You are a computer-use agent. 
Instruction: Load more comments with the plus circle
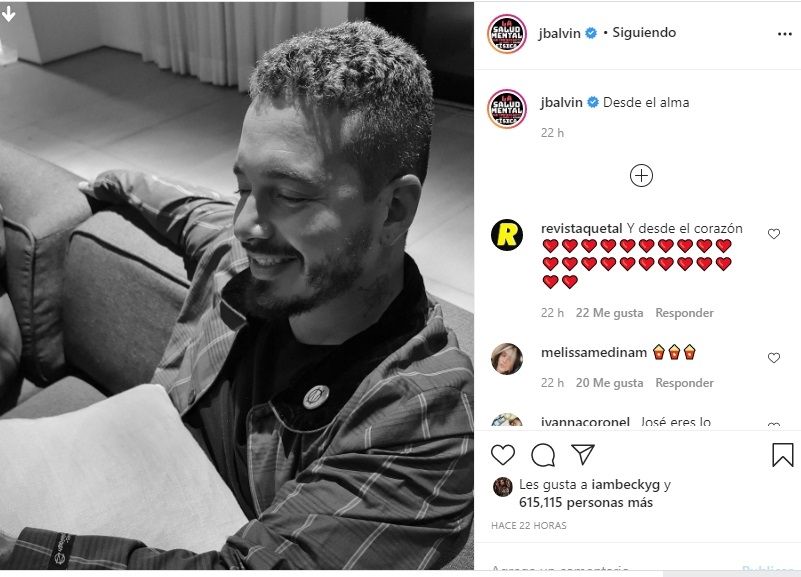[x=641, y=176]
